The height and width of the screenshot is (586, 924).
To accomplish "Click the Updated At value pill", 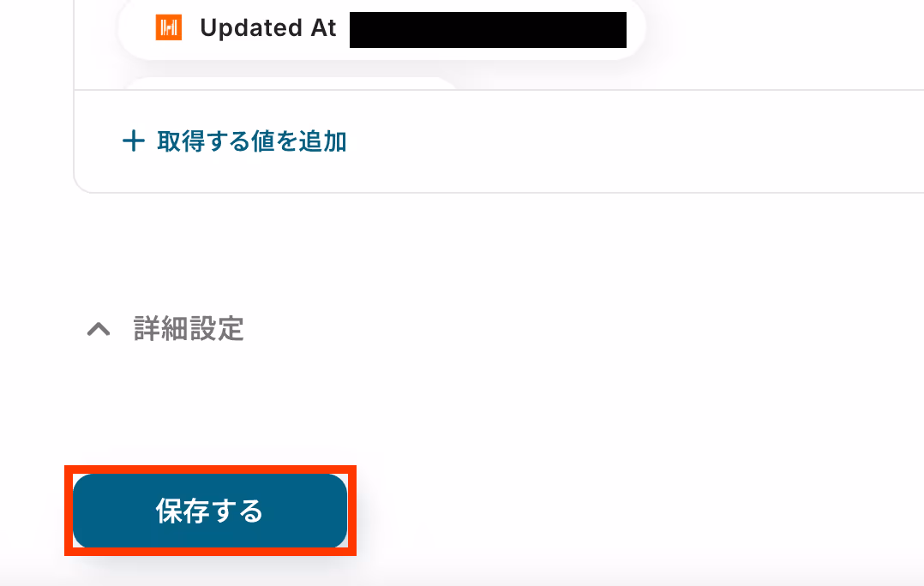I will (x=382, y=29).
